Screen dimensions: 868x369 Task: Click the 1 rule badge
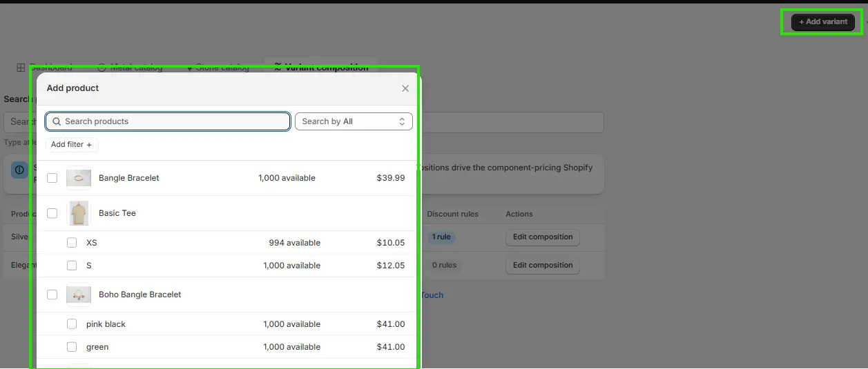pos(441,237)
